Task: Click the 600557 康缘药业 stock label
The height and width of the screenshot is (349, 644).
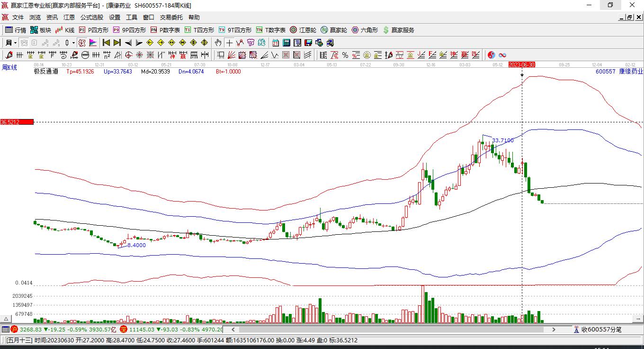Action: click(x=619, y=72)
